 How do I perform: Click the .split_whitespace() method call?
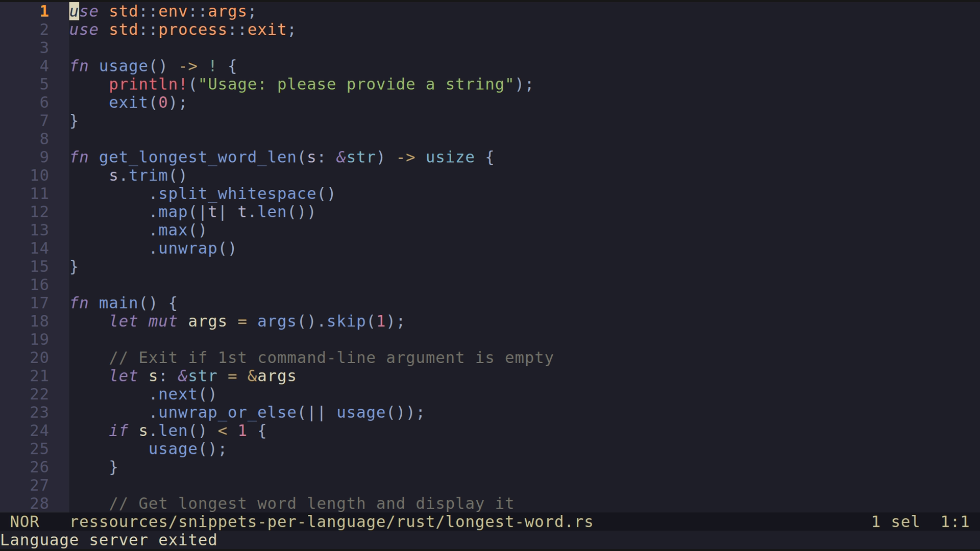[242, 194]
